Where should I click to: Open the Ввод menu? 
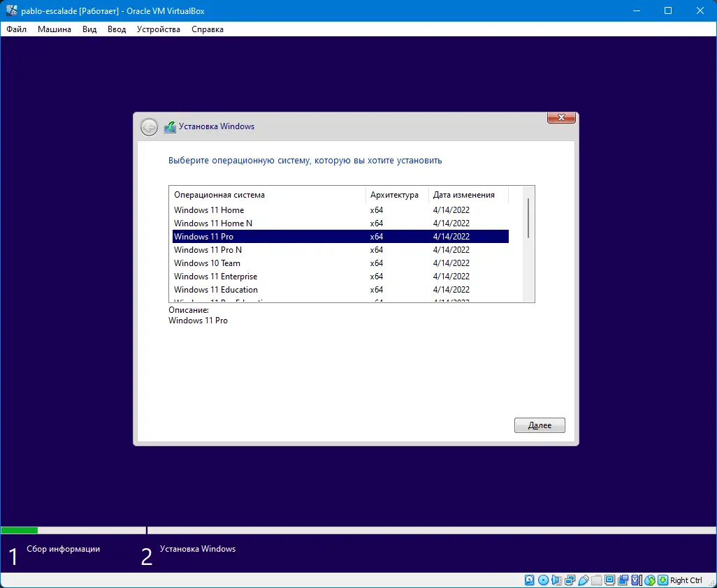(x=117, y=29)
